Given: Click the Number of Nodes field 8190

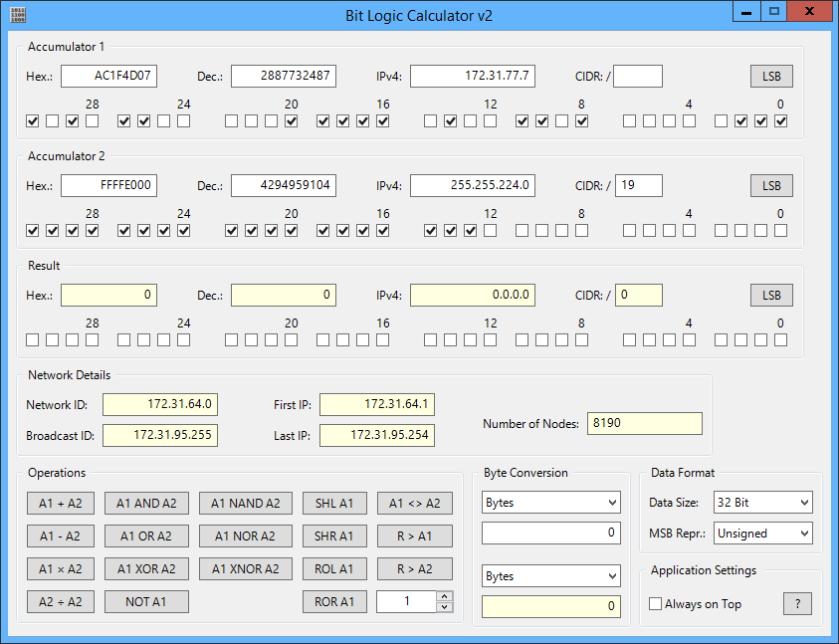Looking at the screenshot, I should click(x=645, y=423).
